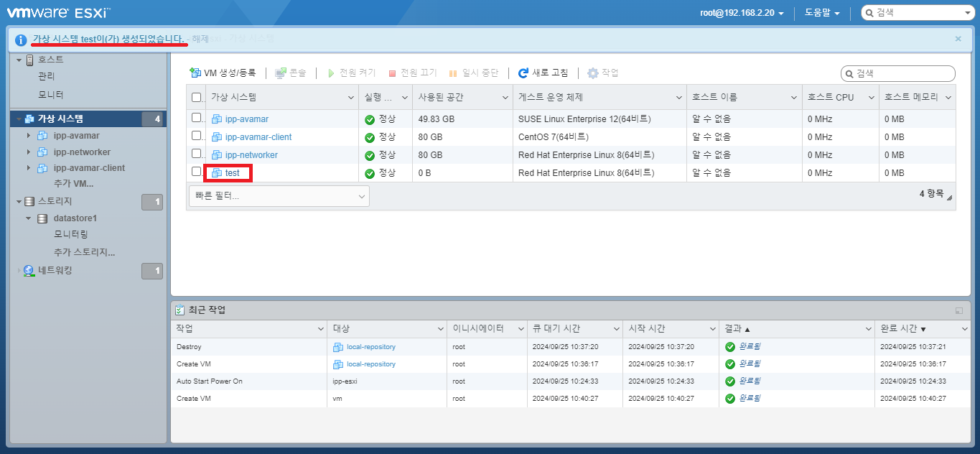Select 추가 스토리지... in navigator
This screenshot has width=980, height=454.
point(84,252)
